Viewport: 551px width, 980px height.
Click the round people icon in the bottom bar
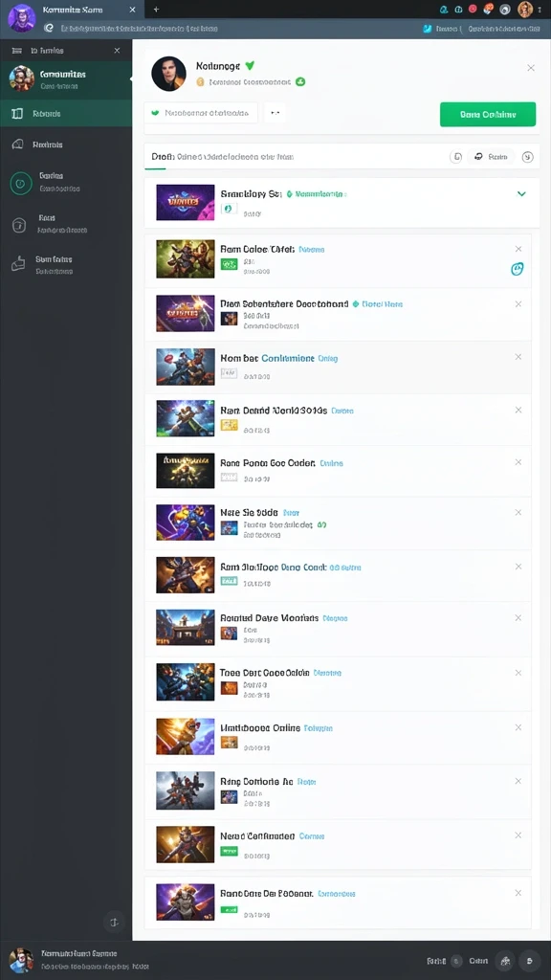click(505, 961)
